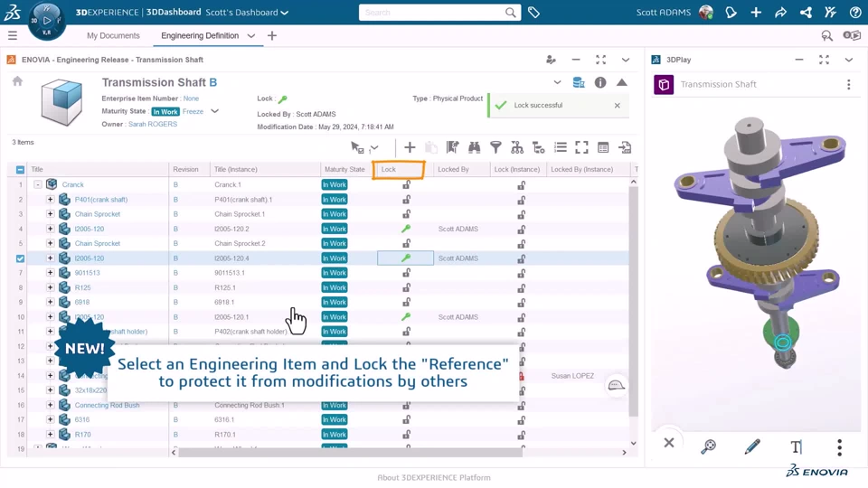Switch to My Documents tab

click(113, 35)
